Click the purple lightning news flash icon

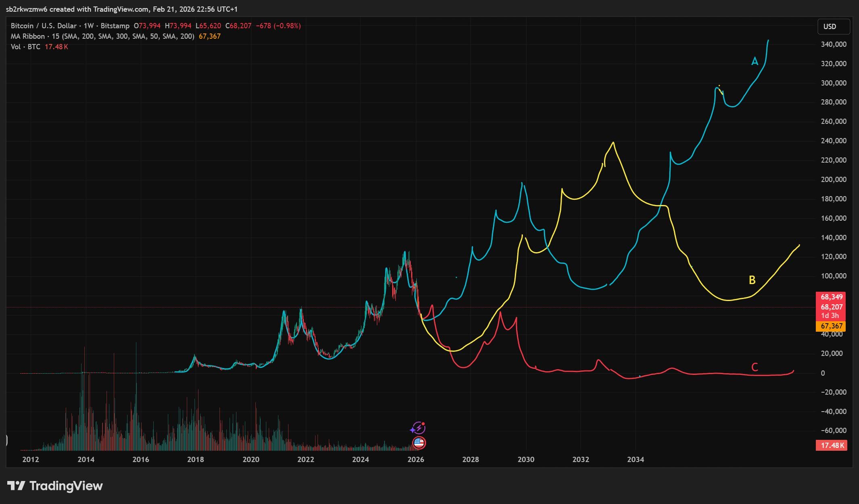point(418,428)
